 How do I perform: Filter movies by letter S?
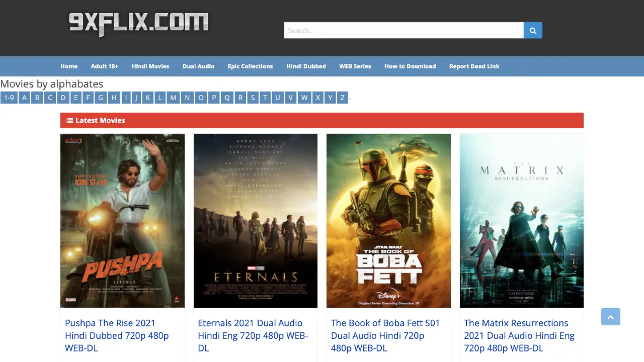pos(253,98)
